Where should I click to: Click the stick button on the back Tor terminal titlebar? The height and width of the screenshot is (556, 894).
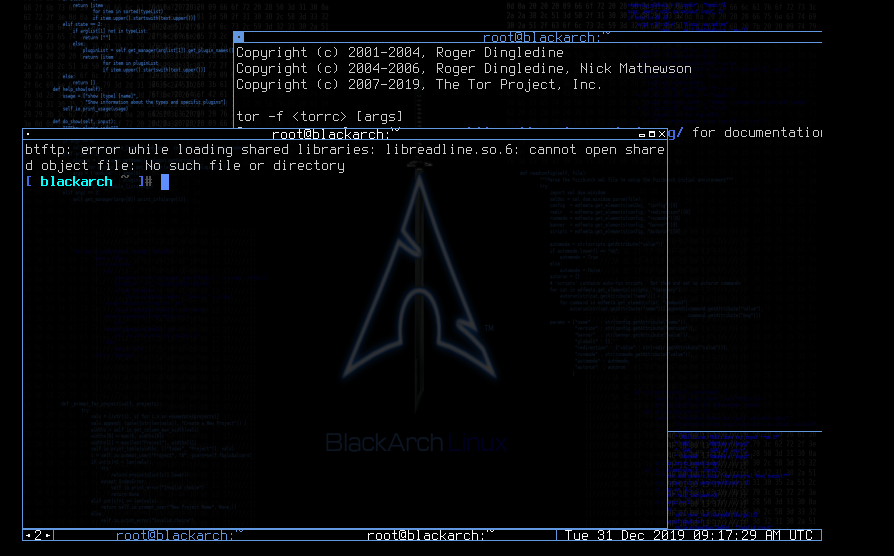pyautogui.click(x=239, y=37)
